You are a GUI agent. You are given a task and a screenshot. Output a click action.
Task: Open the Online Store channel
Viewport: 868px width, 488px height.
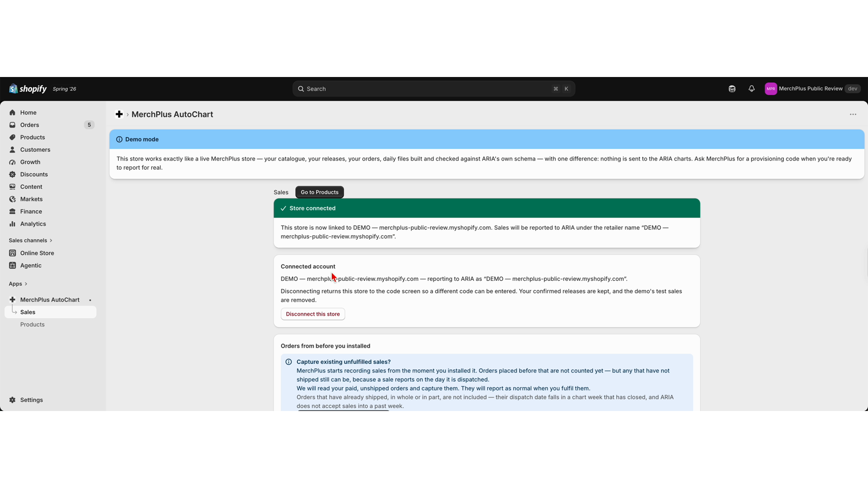tap(50, 253)
